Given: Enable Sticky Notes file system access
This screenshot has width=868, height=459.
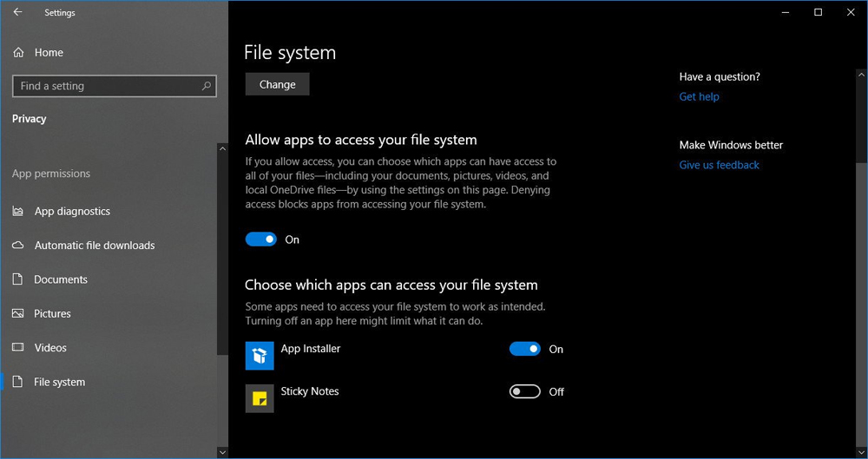Looking at the screenshot, I should [x=525, y=392].
